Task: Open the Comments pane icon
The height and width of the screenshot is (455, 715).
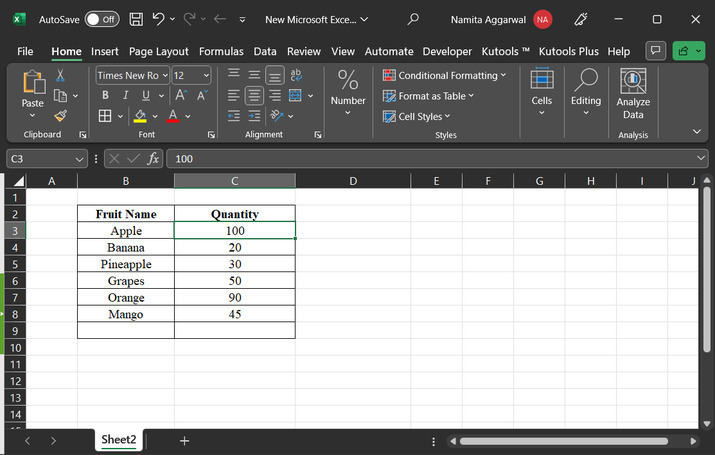Action: [x=656, y=51]
